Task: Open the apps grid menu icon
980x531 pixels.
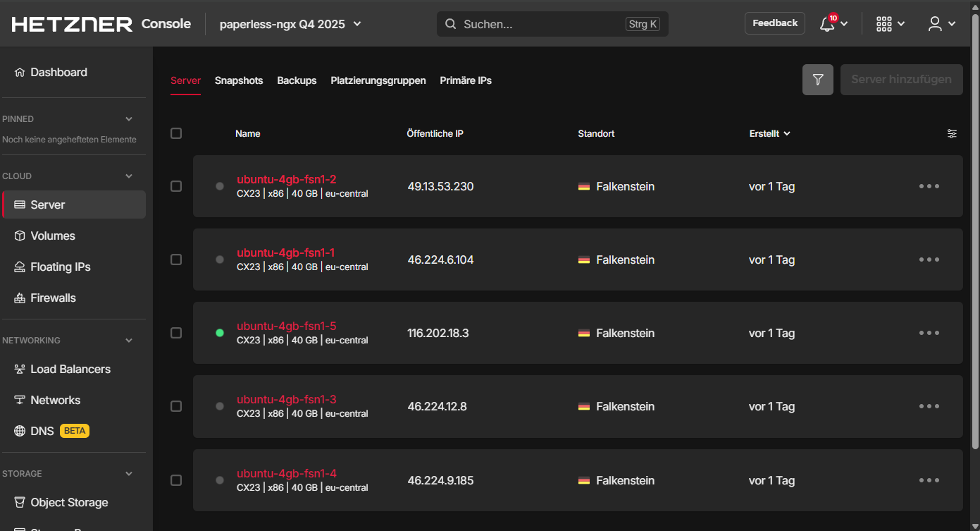Action: click(x=884, y=24)
